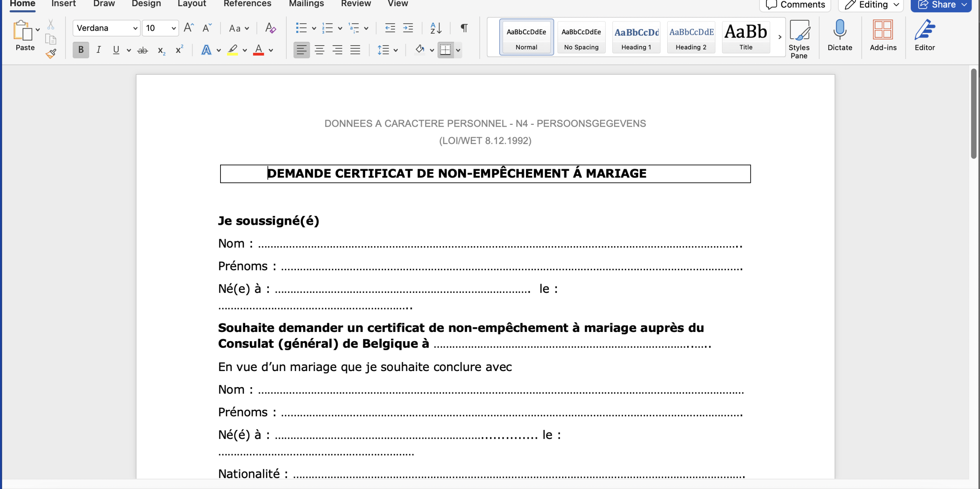Image resolution: width=980 pixels, height=489 pixels.
Task: Apply paragraph shading paint bucket
Action: 420,50
